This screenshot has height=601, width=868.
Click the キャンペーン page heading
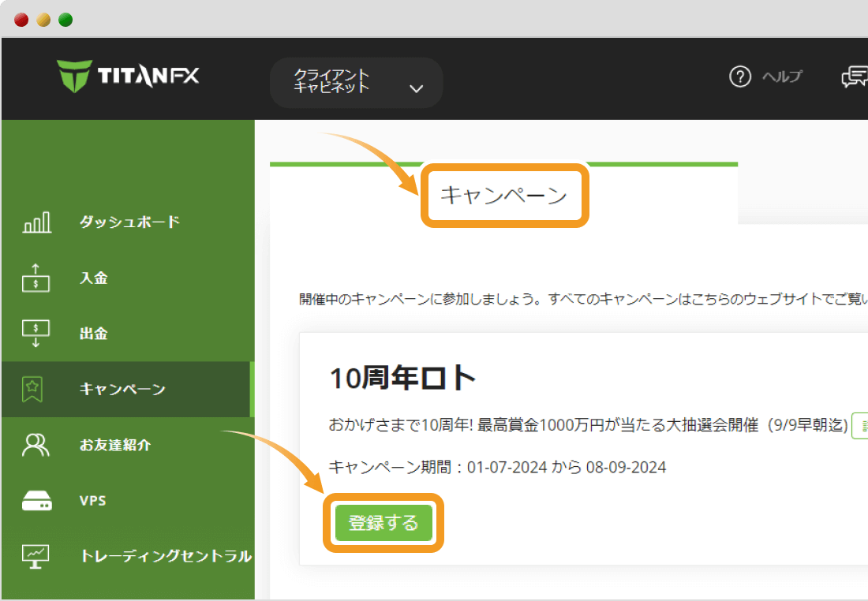(503, 196)
